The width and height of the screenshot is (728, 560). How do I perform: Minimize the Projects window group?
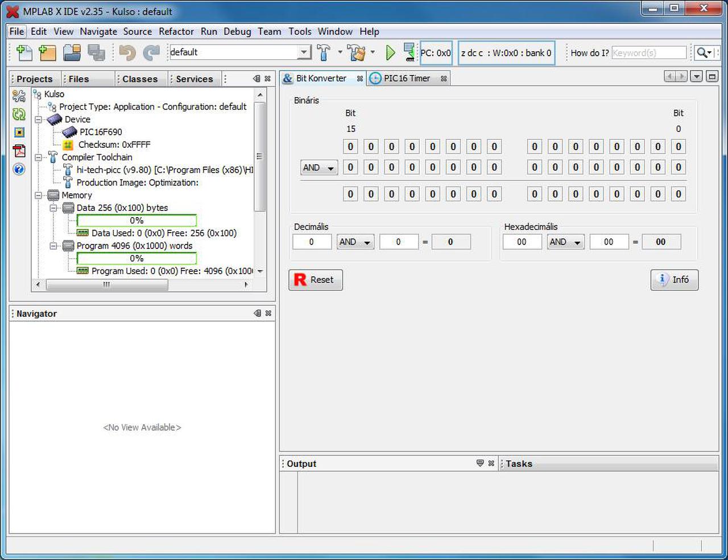click(x=257, y=78)
